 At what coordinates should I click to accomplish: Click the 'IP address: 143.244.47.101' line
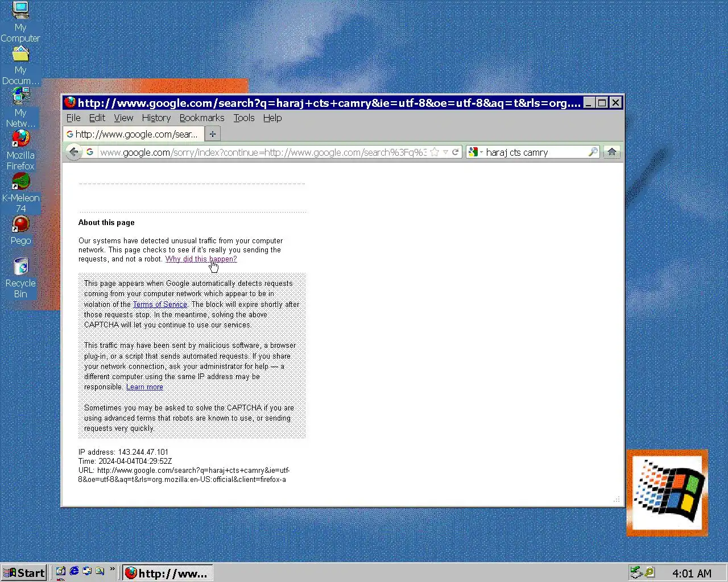point(123,452)
